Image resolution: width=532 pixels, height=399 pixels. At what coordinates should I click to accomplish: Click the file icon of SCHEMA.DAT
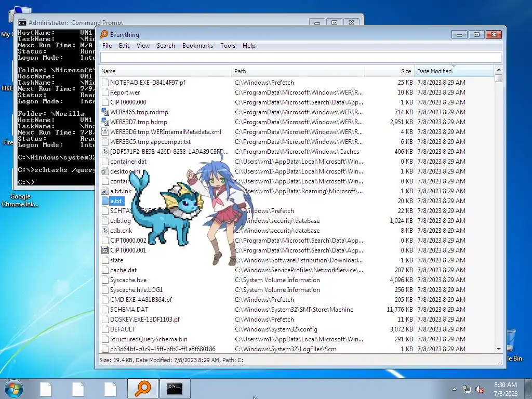[105, 310]
